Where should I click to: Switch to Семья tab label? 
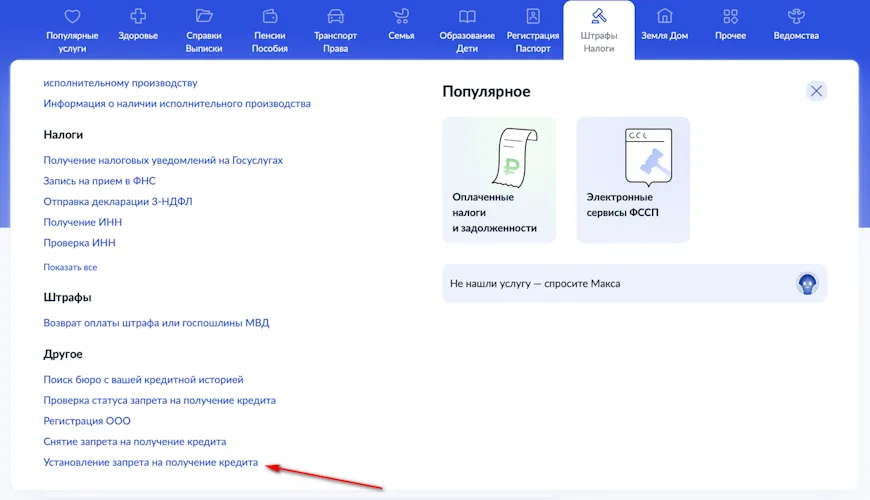point(401,36)
